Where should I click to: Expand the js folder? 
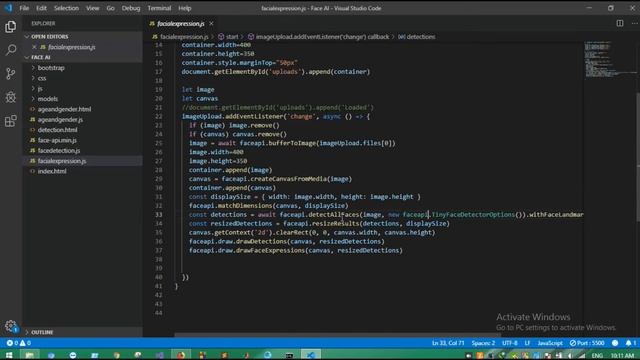pos(83,88)
